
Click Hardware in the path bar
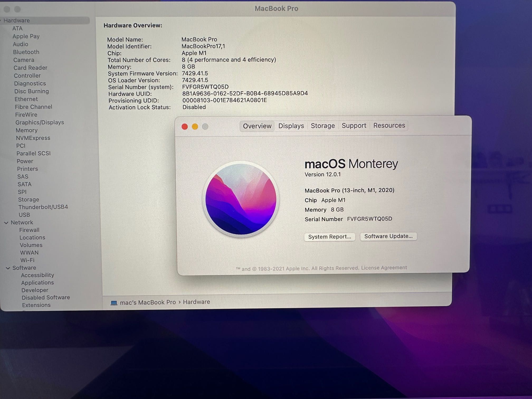(196, 302)
